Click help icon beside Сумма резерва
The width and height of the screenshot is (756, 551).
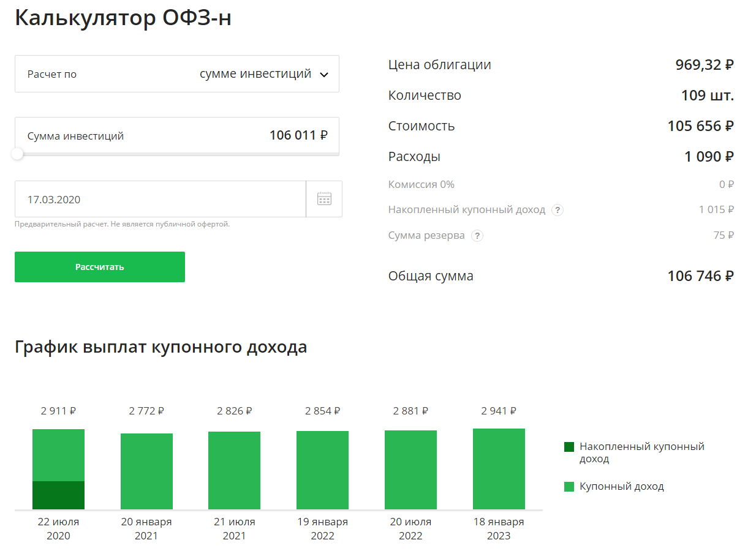pyautogui.click(x=477, y=236)
